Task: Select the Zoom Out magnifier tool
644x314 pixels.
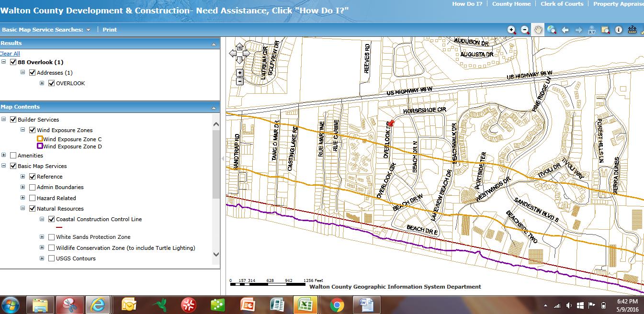Action: click(525, 30)
